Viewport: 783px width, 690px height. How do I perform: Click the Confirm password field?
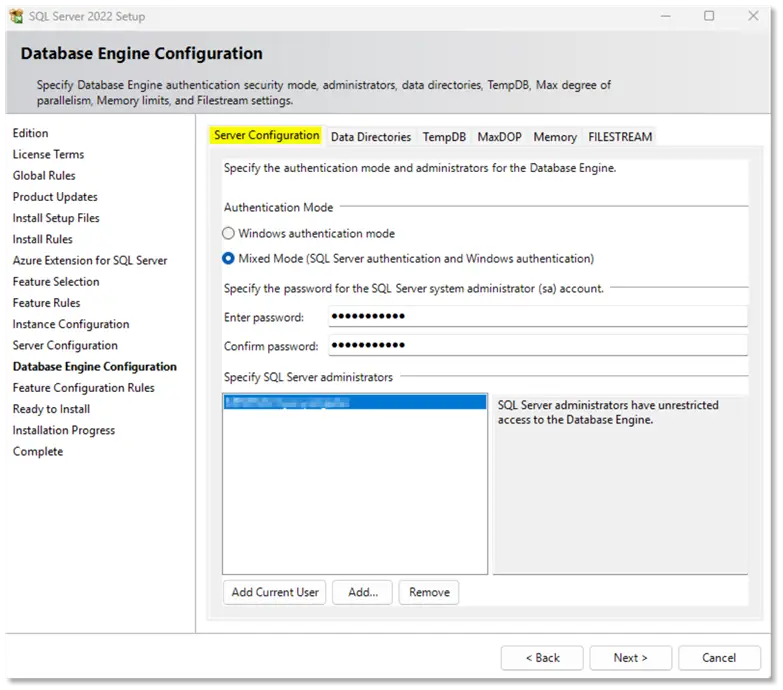[x=538, y=345]
